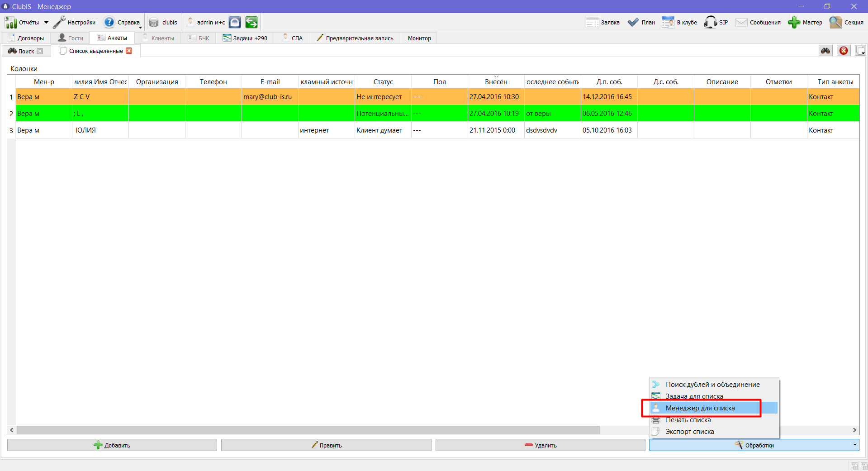Expand the Отчёты dropdown arrow

click(x=46, y=22)
